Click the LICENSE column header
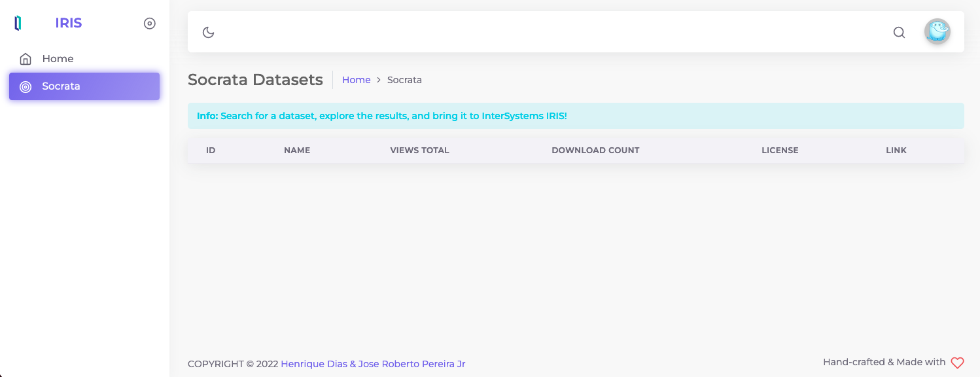Image resolution: width=980 pixels, height=377 pixels. [780, 150]
